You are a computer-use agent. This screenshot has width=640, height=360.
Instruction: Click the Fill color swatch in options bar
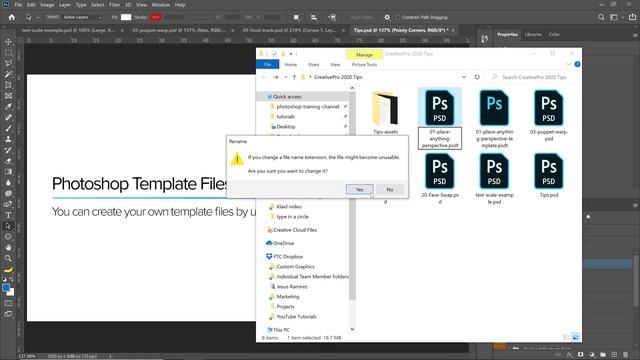pyautogui.click(x=126, y=17)
